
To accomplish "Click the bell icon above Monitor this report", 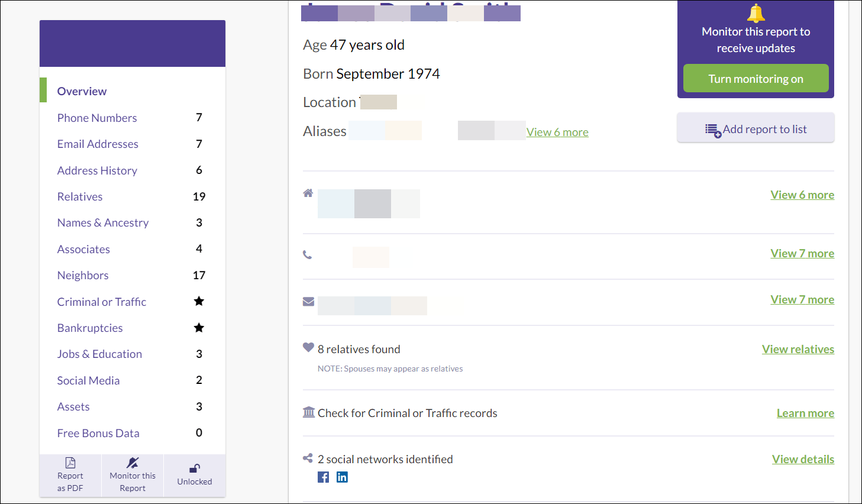I will (x=756, y=13).
